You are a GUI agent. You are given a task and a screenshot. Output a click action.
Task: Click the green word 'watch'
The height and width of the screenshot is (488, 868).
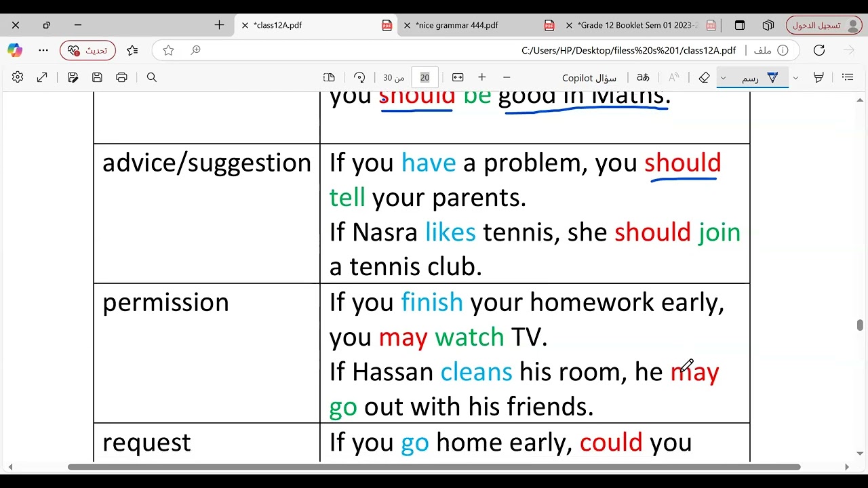point(469,337)
